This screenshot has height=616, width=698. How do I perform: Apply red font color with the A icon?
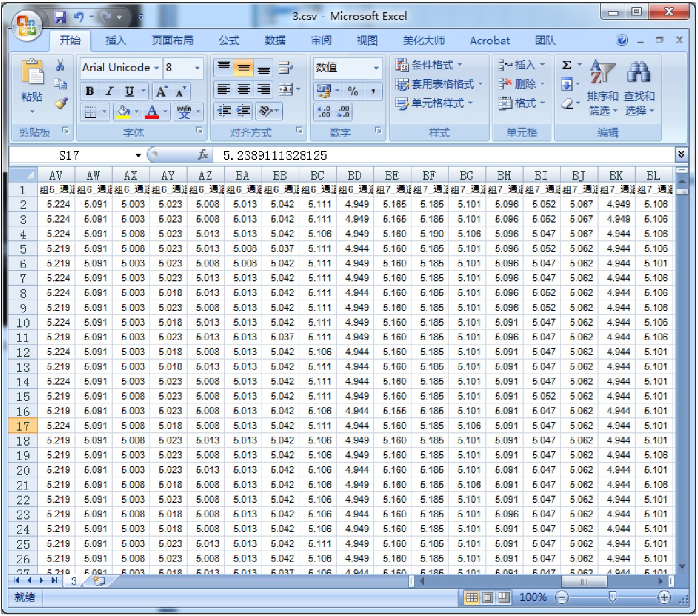pyautogui.click(x=152, y=112)
